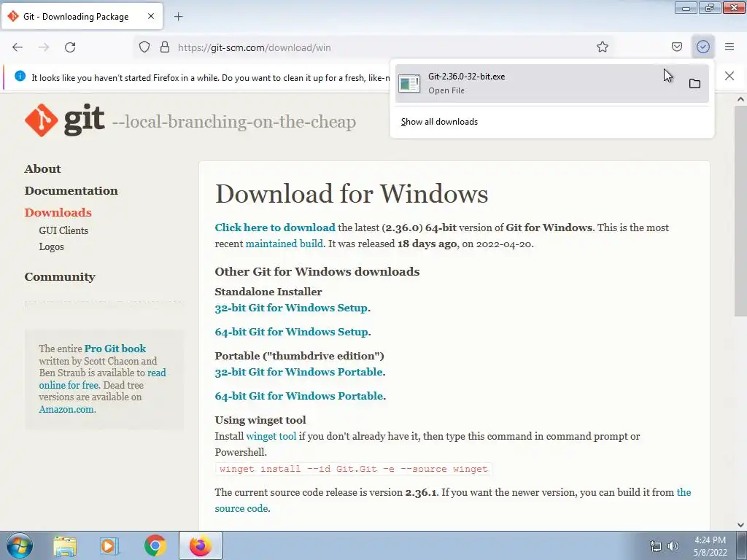Download 32-bit Git for Windows Setup

point(291,308)
